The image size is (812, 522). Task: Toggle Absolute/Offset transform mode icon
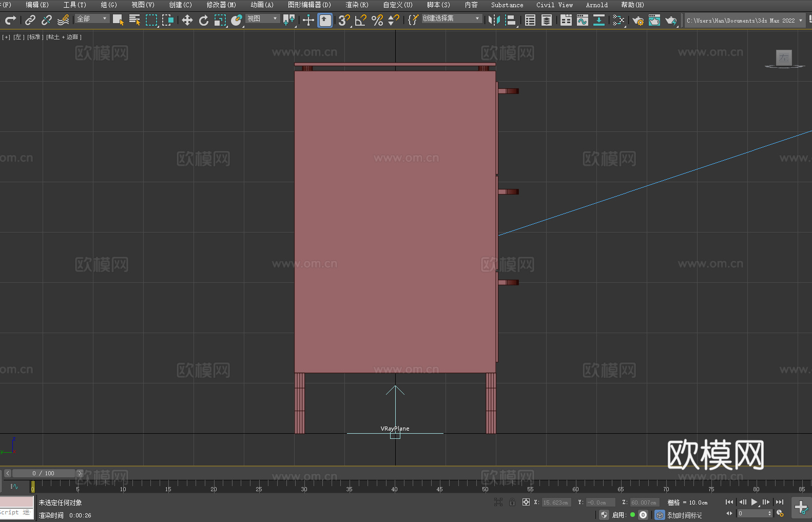coord(526,502)
